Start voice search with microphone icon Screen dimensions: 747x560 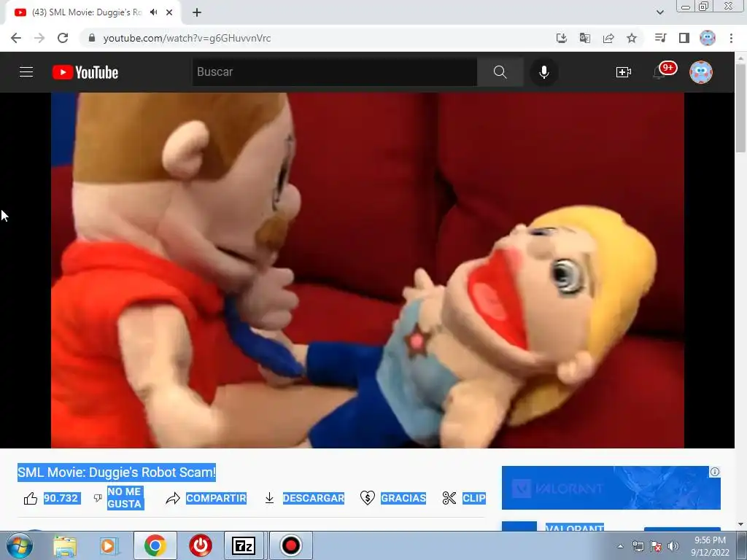[x=543, y=72]
